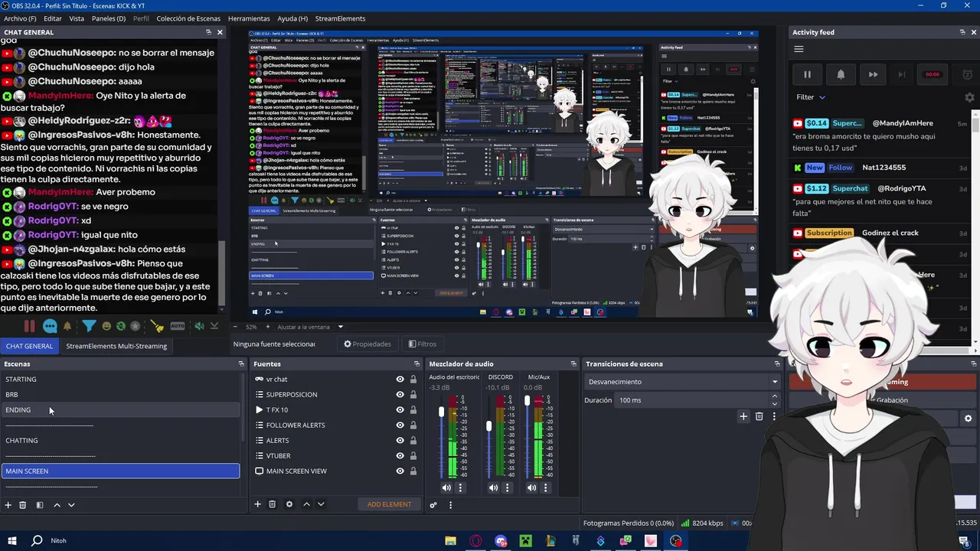
Task: Open Editar menu
Action: (53, 18)
